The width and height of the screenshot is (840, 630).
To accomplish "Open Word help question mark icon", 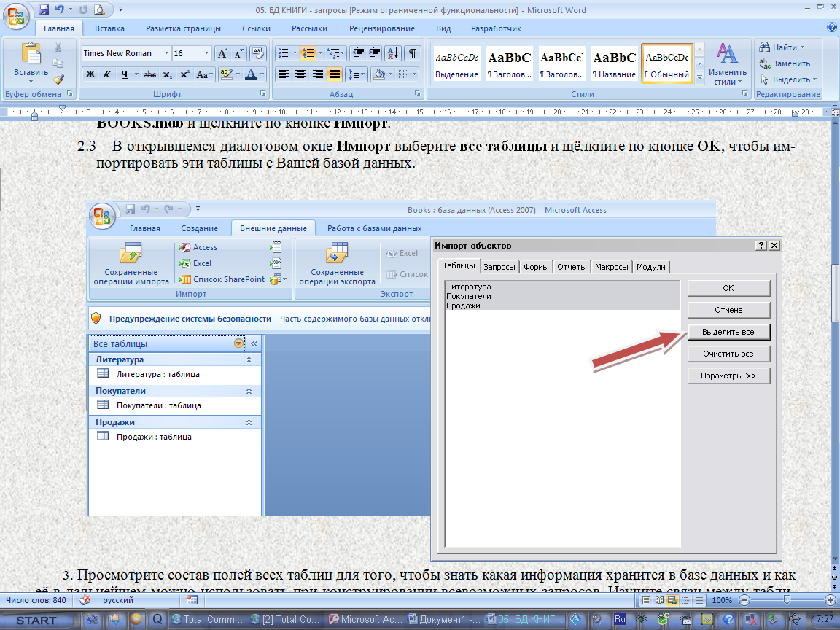I will tap(831, 27).
